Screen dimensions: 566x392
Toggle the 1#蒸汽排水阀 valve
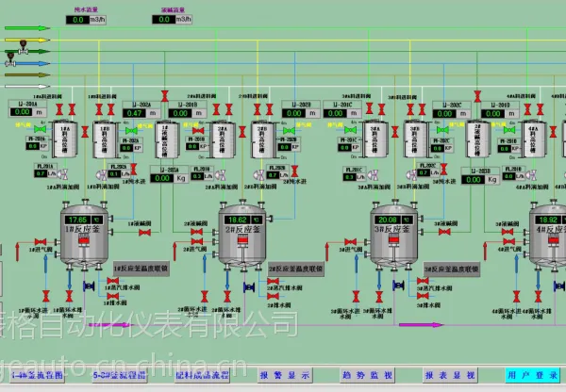112,281
